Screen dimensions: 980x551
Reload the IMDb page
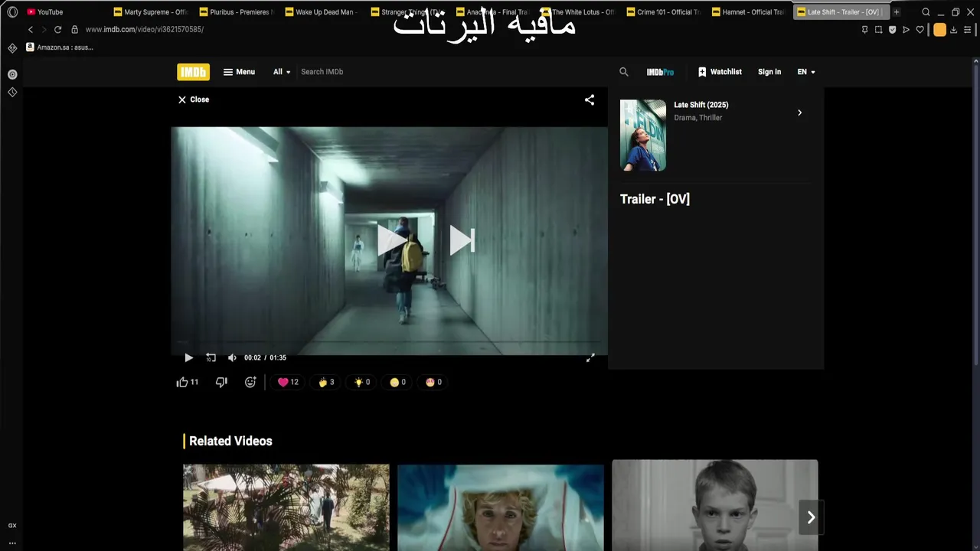57,29
